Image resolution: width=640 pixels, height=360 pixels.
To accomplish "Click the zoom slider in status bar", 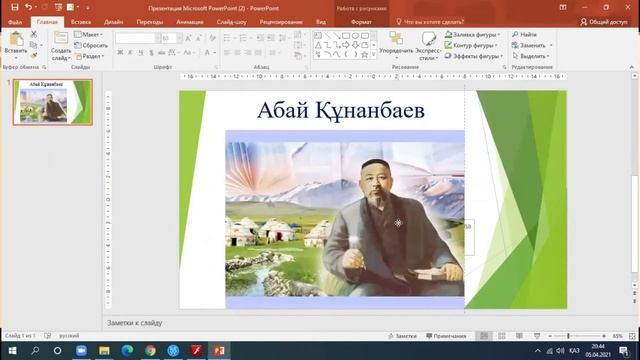I will coord(577,336).
